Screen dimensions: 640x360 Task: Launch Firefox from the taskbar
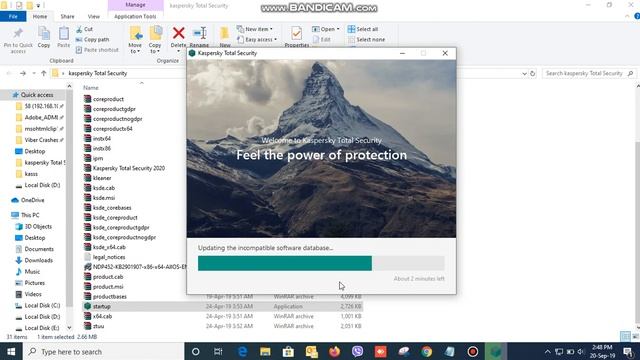[334, 351]
